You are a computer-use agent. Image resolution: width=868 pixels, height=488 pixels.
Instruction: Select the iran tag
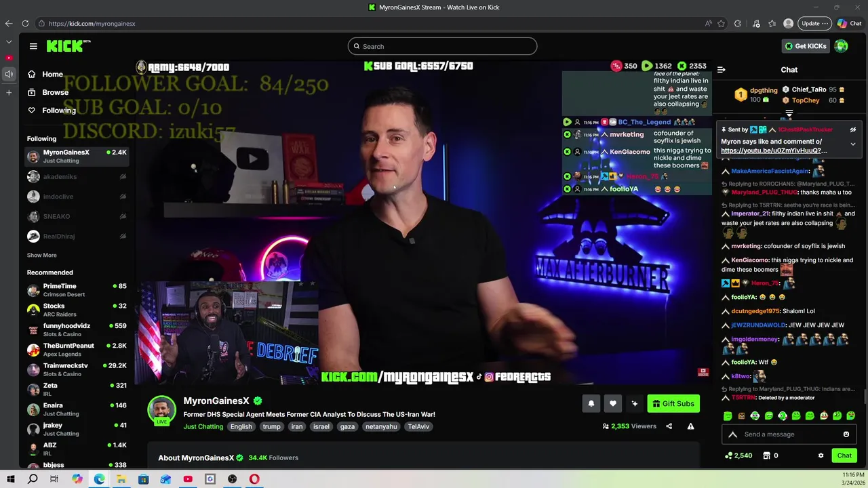296,426
